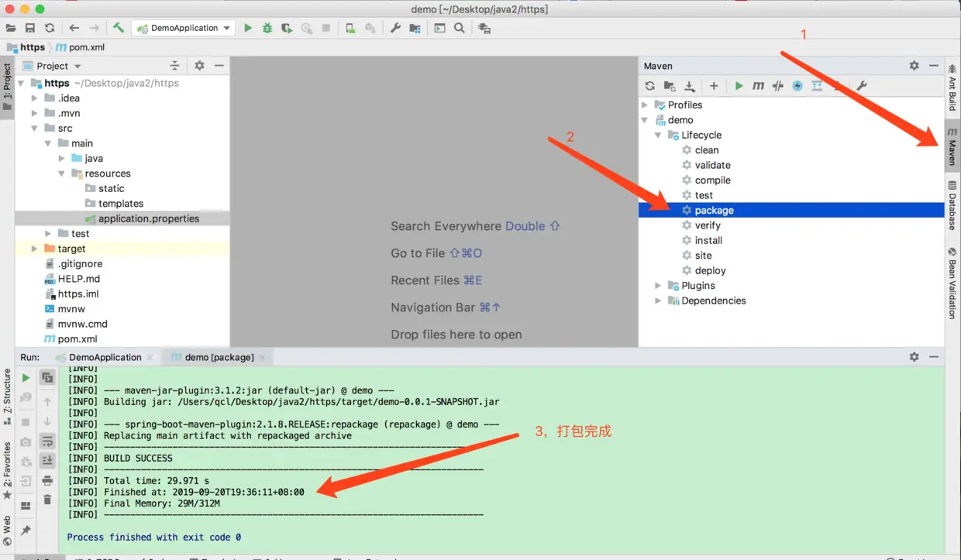Click the Reimport All Maven Projects icon
961x560 pixels.
coord(650,86)
